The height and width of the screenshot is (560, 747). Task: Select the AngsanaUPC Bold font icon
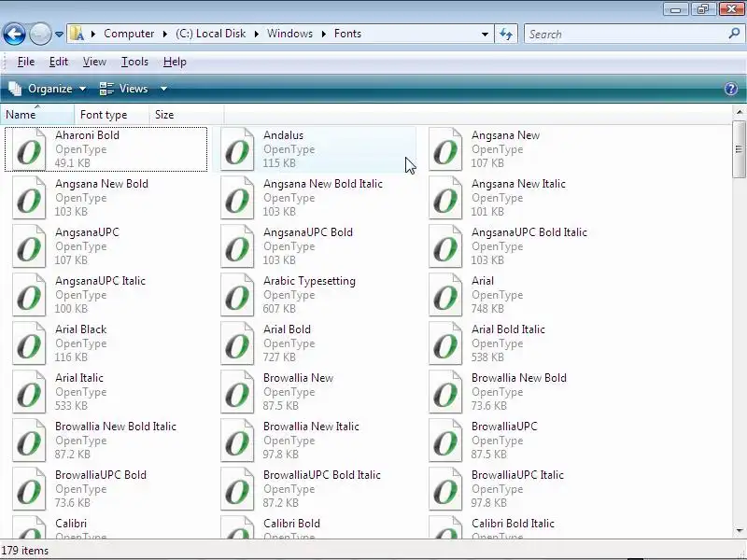tap(237, 246)
